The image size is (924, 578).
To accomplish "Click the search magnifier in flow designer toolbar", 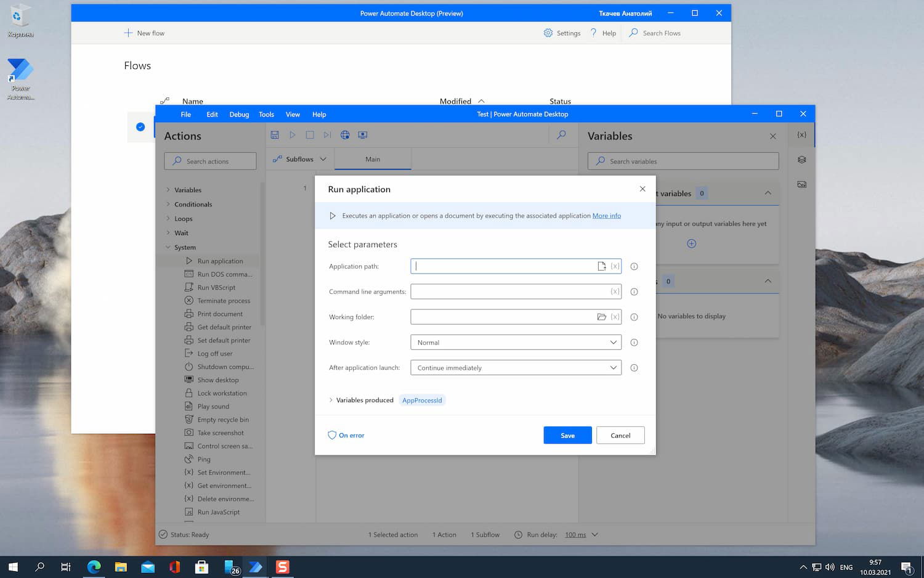I will point(561,134).
